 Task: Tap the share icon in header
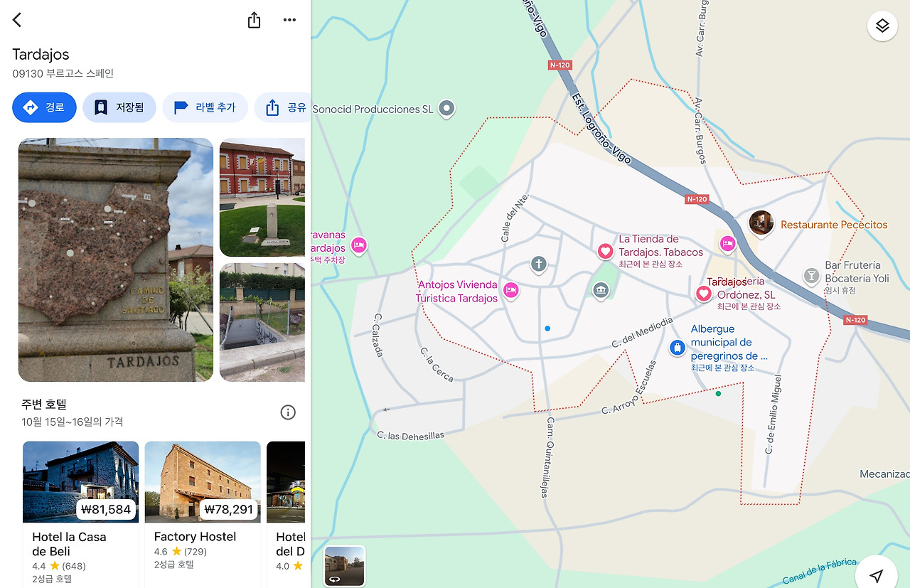[254, 20]
